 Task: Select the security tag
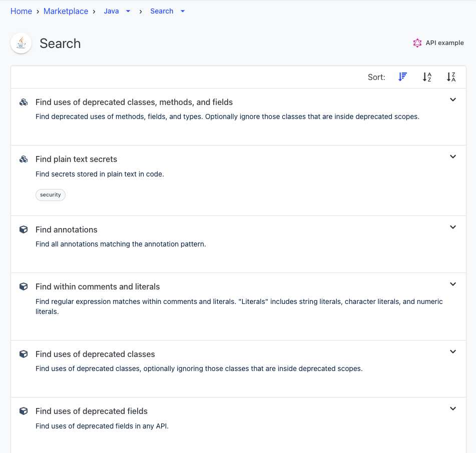click(x=51, y=194)
